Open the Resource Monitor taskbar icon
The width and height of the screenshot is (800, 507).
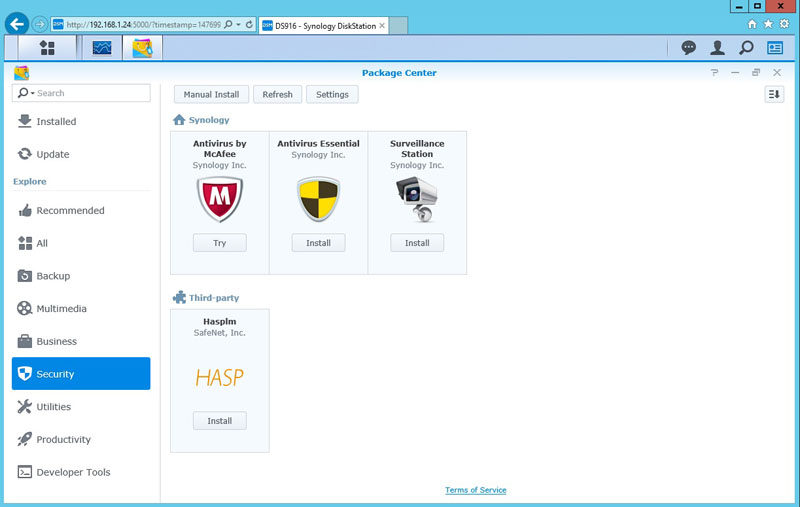point(101,48)
